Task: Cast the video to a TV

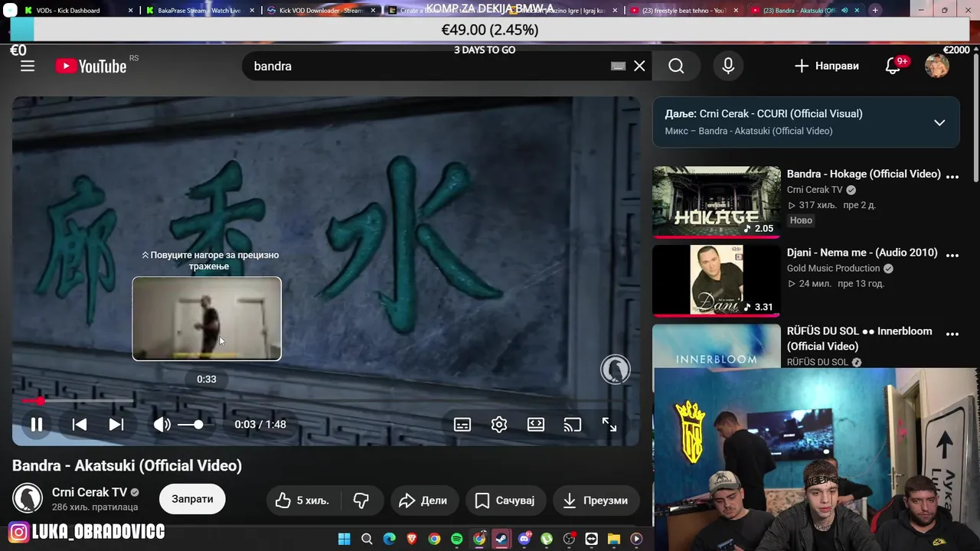Action: click(573, 424)
